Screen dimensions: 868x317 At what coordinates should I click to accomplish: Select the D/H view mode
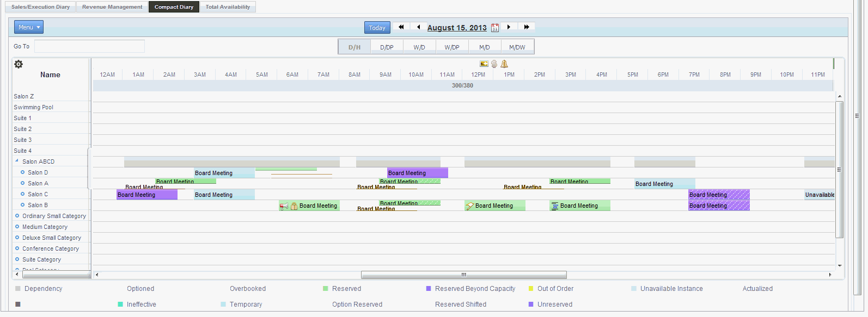pyautogui.click(x=354, y=47)
